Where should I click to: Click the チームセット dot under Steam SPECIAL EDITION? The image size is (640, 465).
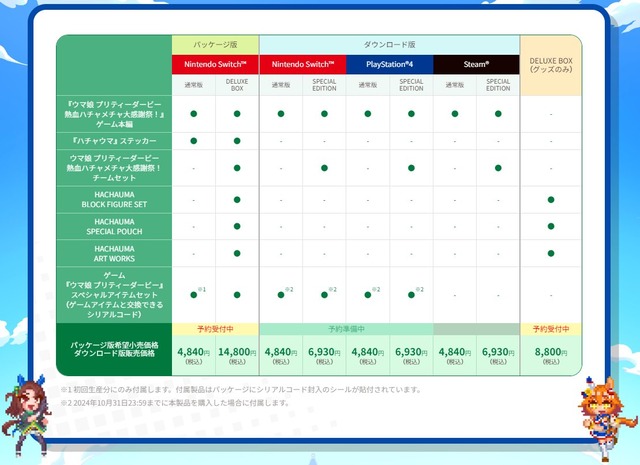pyautogui.click(x=498, y=168)
